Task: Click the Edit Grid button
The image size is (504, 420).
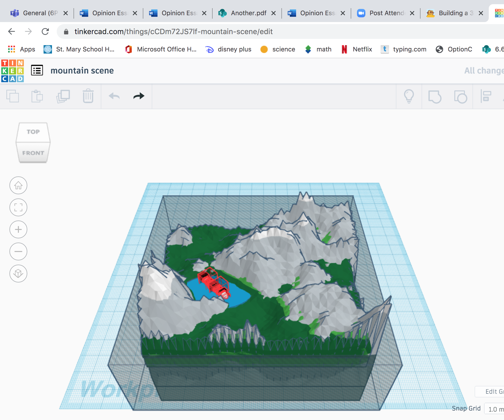Action: pyautogui.click(x=493, y=391)
